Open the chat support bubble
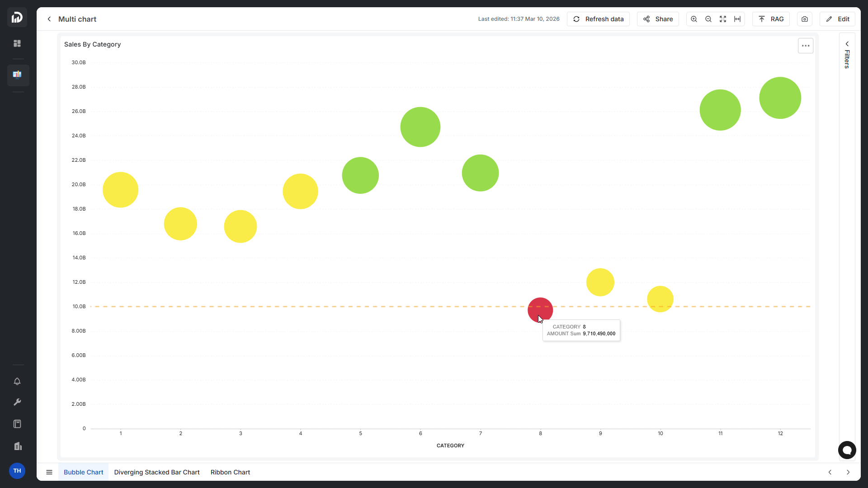The width and height of the screenshot is (868, 488). click(x=847, y=450)
